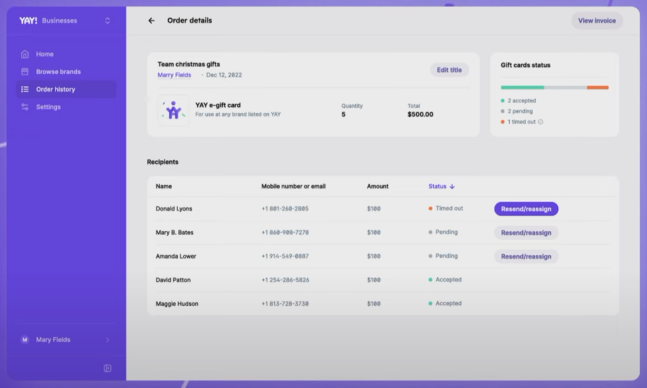The height and width of the screenshot is (388, 647).
Task: Resend/reassign for Mary B. Bates
Action: click(526, 233)
